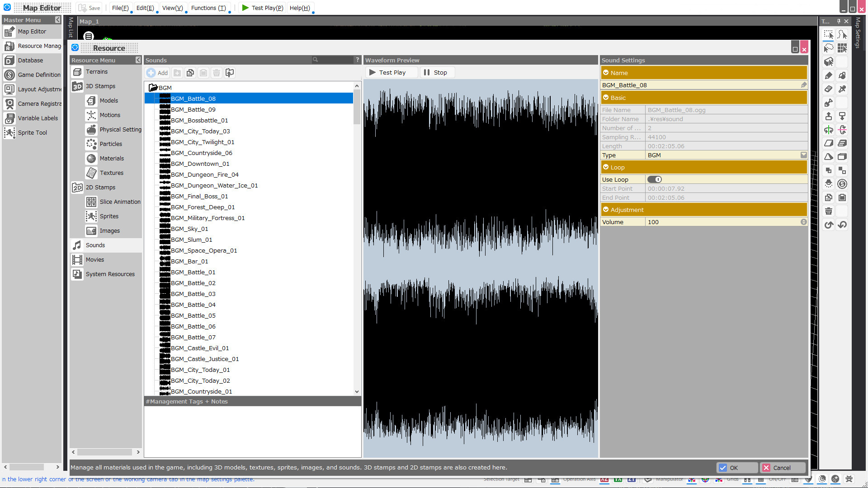Confirm changes with the OK button
868x488 pixels.
pyautogui.click(x=736, y=467)
